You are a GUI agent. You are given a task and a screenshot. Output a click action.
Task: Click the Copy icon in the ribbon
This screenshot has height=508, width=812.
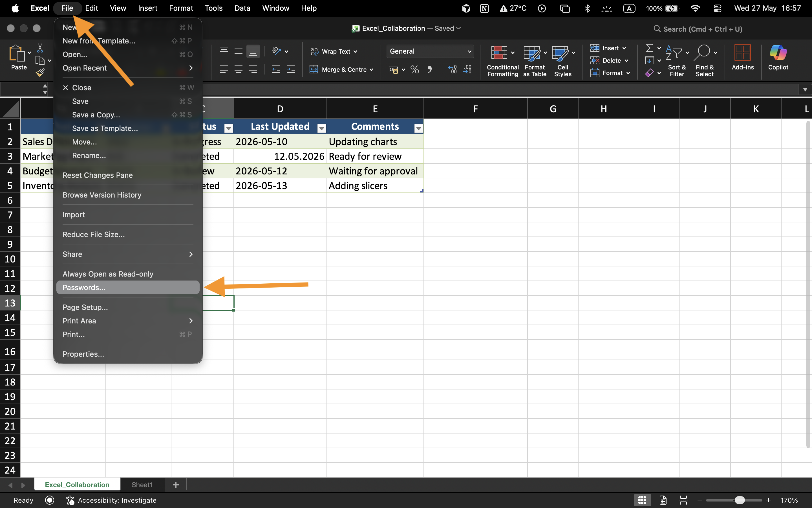(40, 61)
